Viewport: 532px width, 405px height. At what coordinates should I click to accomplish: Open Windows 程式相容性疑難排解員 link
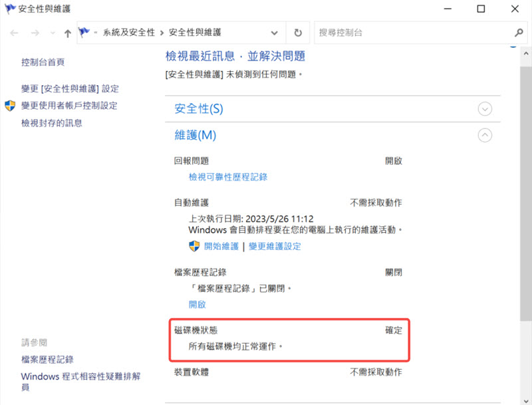(x=80, y=382)
